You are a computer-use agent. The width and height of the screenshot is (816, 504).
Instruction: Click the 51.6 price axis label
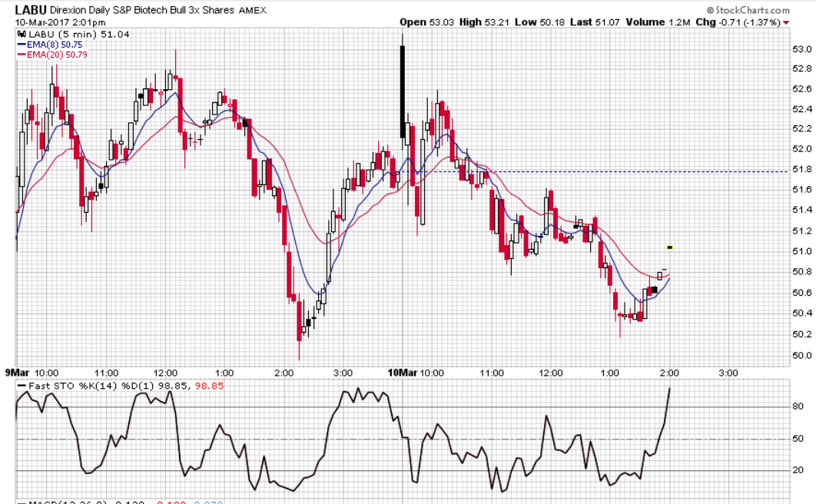801,190
